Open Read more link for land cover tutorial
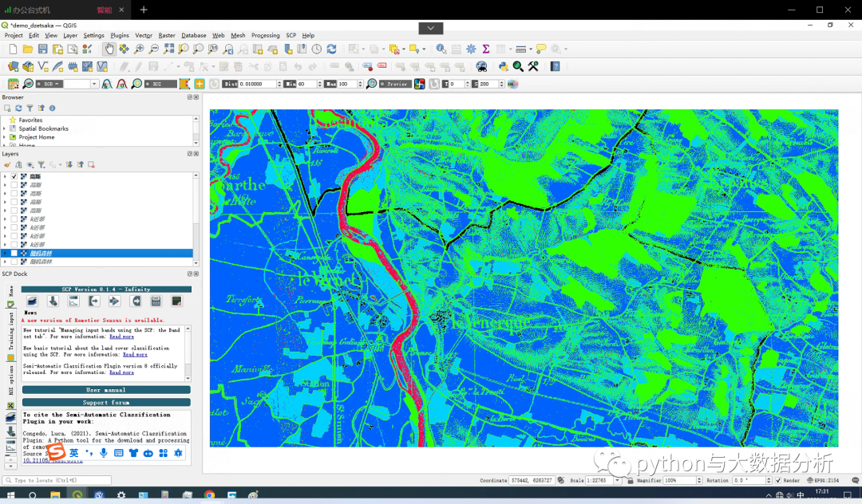Screen dimensions: 862x504 click(135, 355)
